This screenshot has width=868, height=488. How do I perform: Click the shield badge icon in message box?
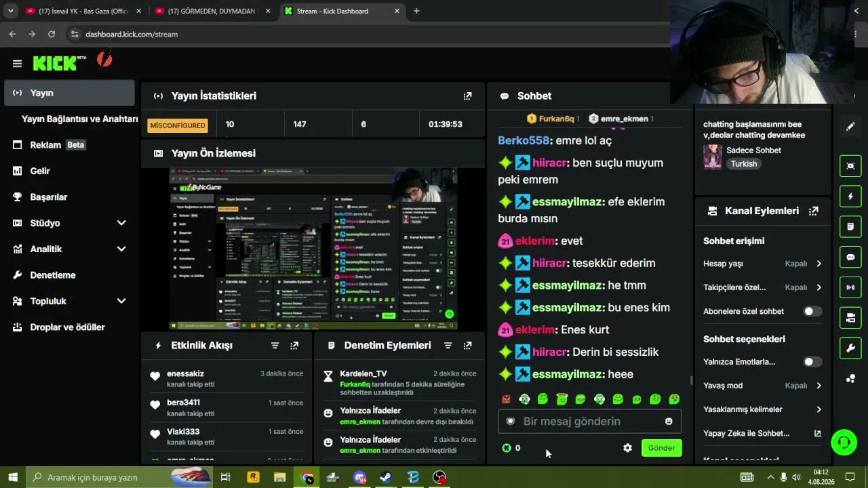(x=511, y=422)
